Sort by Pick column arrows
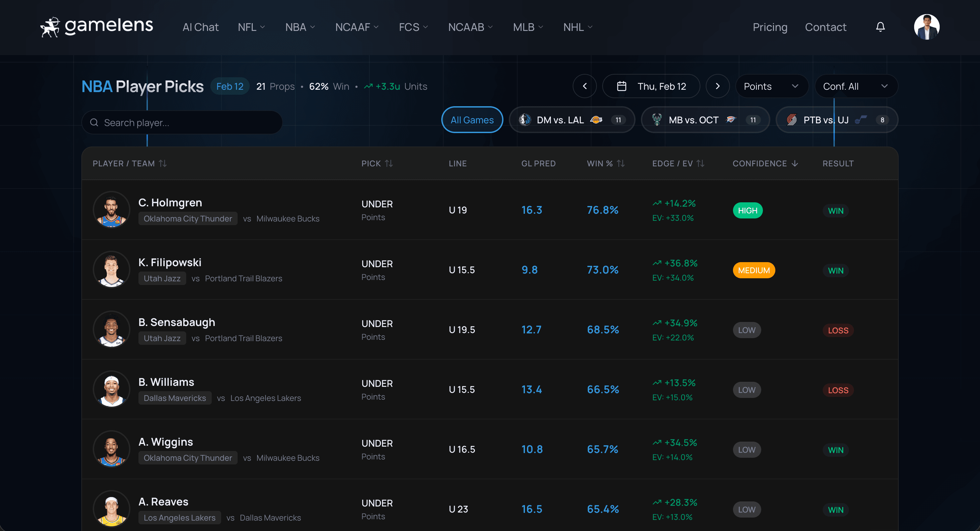 click(x=389, y=164)
